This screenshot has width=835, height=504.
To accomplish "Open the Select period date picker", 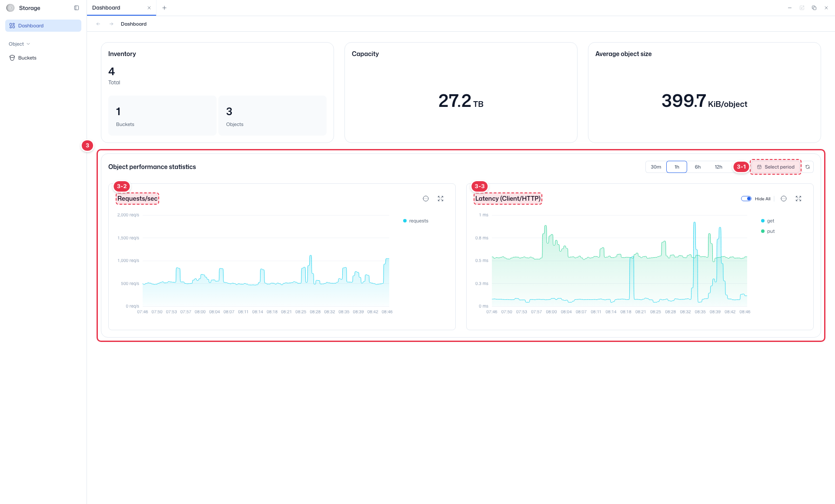I will coord(776,167).
